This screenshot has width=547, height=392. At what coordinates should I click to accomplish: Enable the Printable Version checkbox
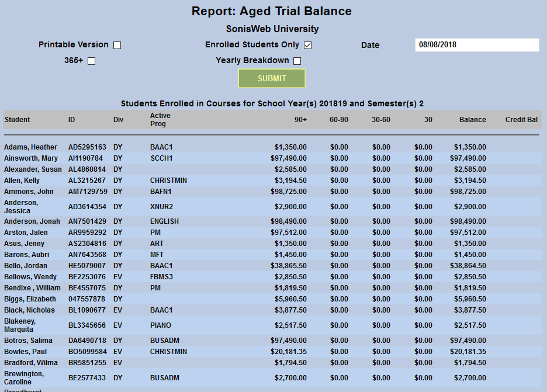tap(116, 44)
